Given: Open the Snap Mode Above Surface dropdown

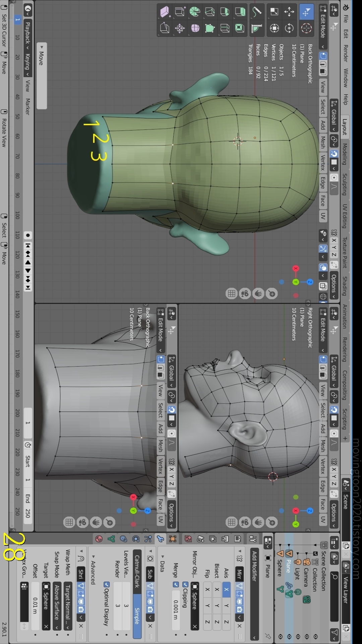Looking at the screenshot, I should (57, 607).
